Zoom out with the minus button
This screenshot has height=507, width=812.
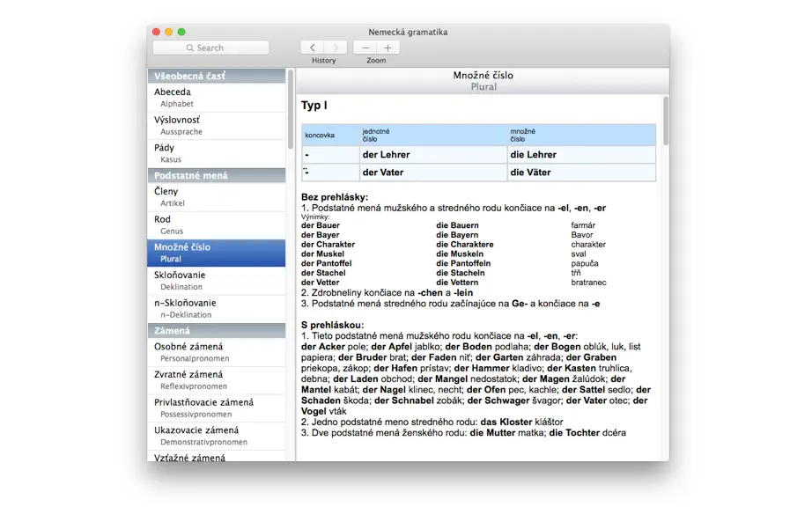[365, 48]
